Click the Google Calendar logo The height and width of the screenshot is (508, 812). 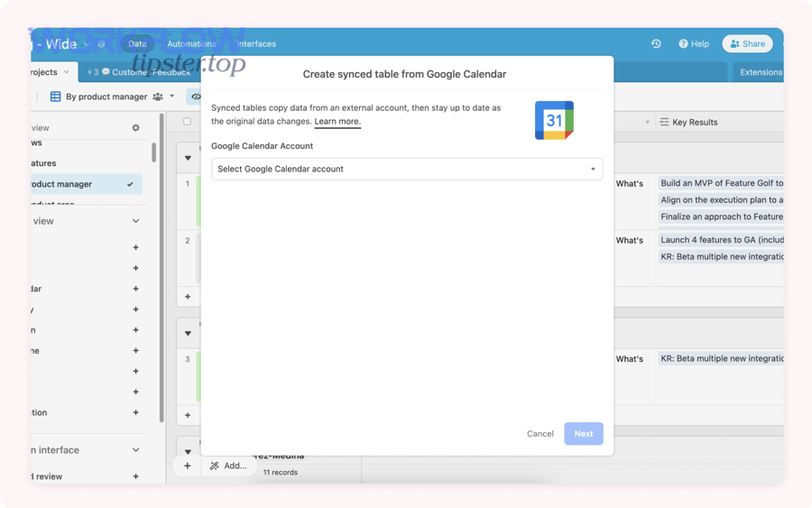554,120
